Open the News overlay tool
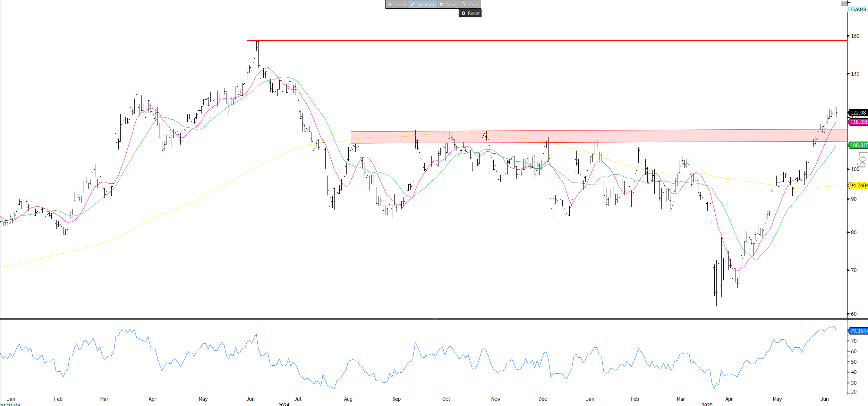The image size is (868, 406). [x=448, y=5]
